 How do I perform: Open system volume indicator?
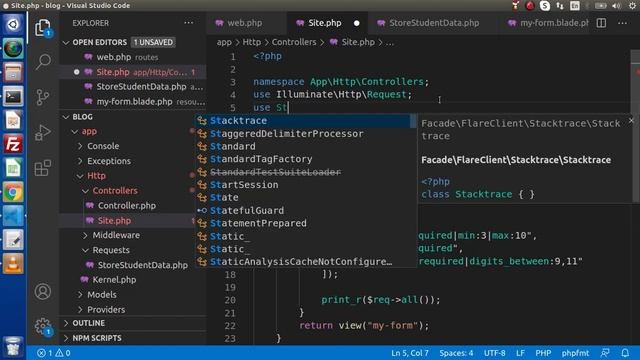617,6
